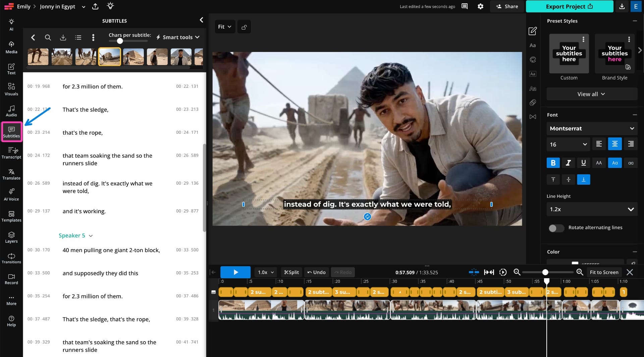The height and width of the screenshot is (357, 644).
Task: Click the Chars per subtitle slider handle
Action: 120,41
